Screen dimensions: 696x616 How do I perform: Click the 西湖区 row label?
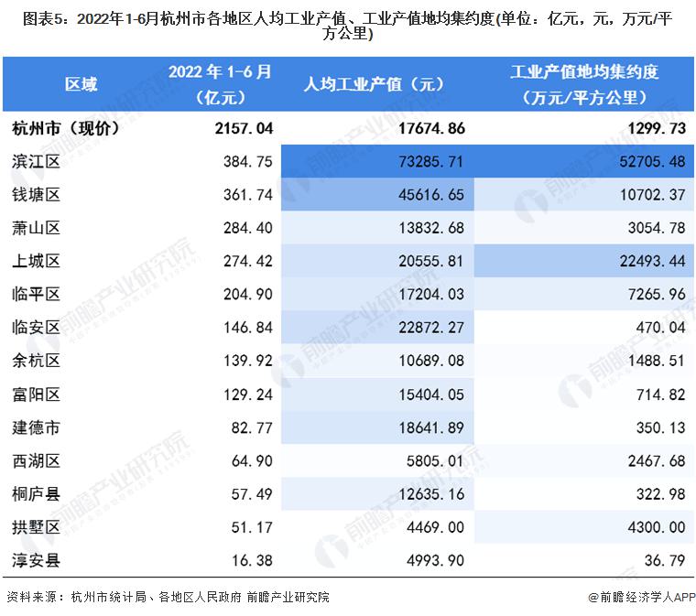click(38, 460)
